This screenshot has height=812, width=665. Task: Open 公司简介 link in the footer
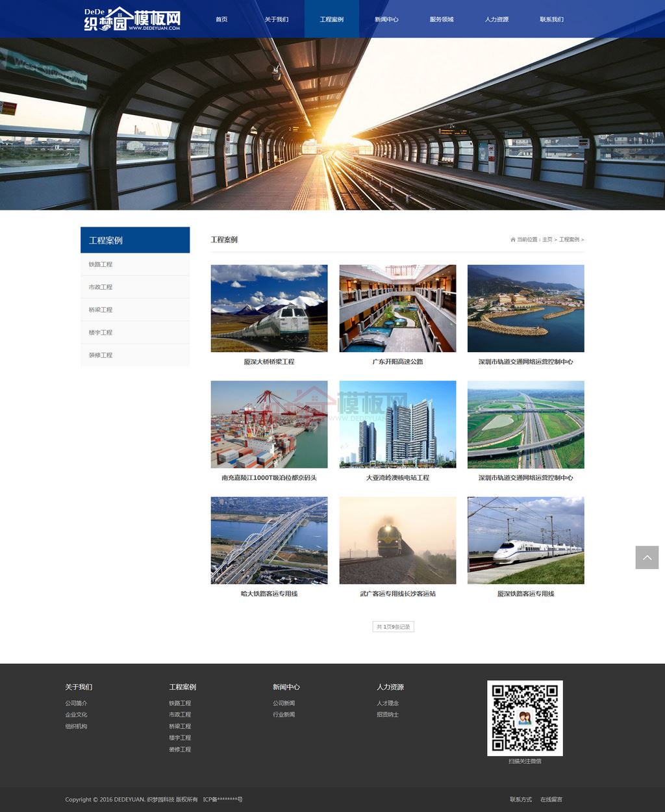[76, 704]
